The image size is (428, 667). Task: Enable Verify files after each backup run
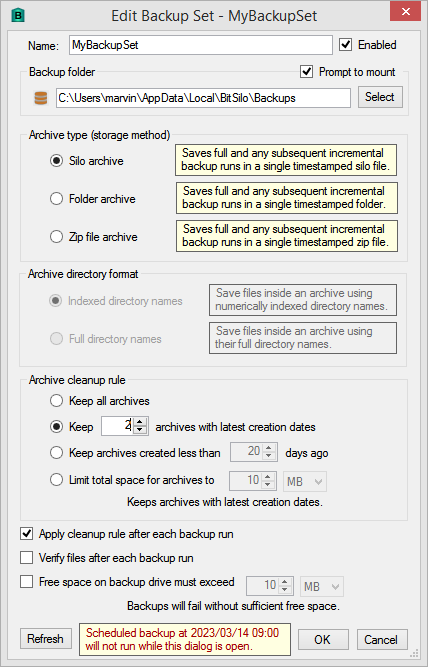pos(27,558)
